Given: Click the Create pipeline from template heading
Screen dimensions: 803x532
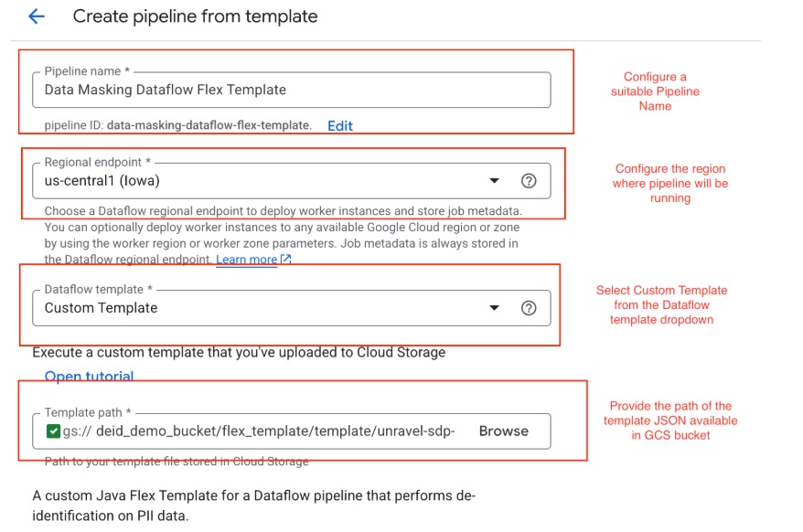Looking at the screenshot, I should point(195,16).
